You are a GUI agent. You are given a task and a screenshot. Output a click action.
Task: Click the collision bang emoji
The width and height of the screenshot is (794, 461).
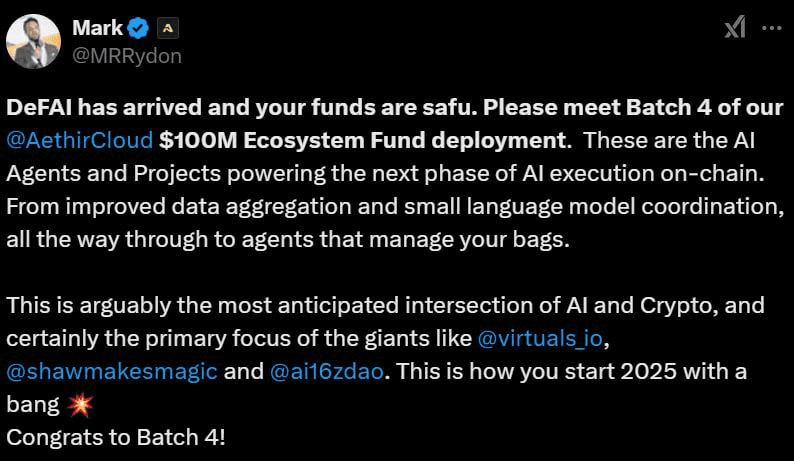tap(81, 405)
